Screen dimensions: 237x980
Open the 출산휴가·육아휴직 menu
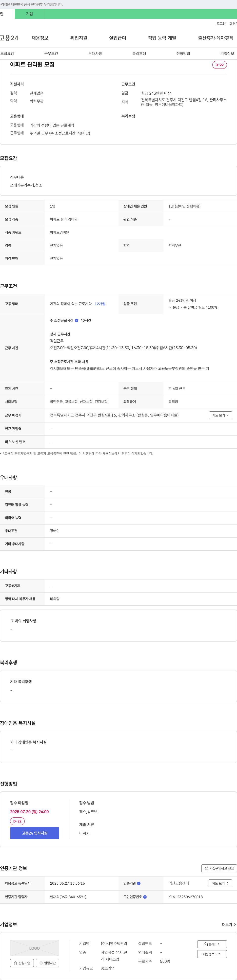coord(216,38)
